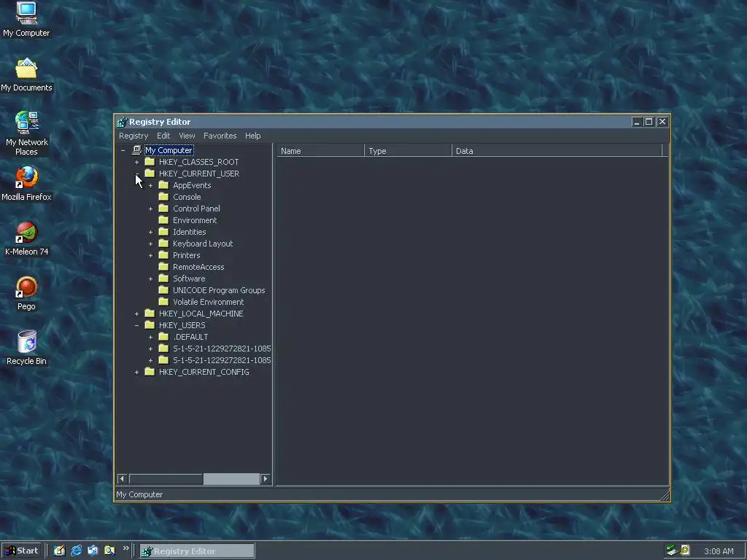This screenshot has height=560, width=747.
Task: Click the Volatile Environment folder icon
Action: click(x=163, y=302)
